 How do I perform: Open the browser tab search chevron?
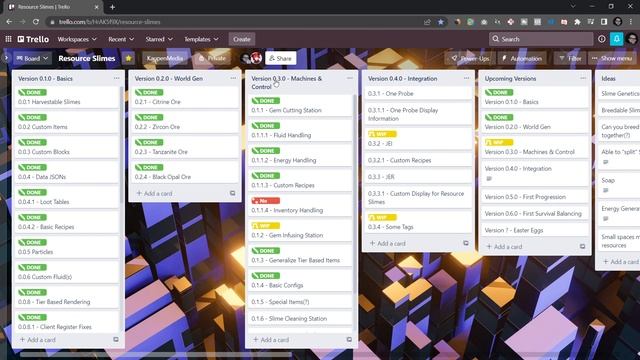coord(573,7)
